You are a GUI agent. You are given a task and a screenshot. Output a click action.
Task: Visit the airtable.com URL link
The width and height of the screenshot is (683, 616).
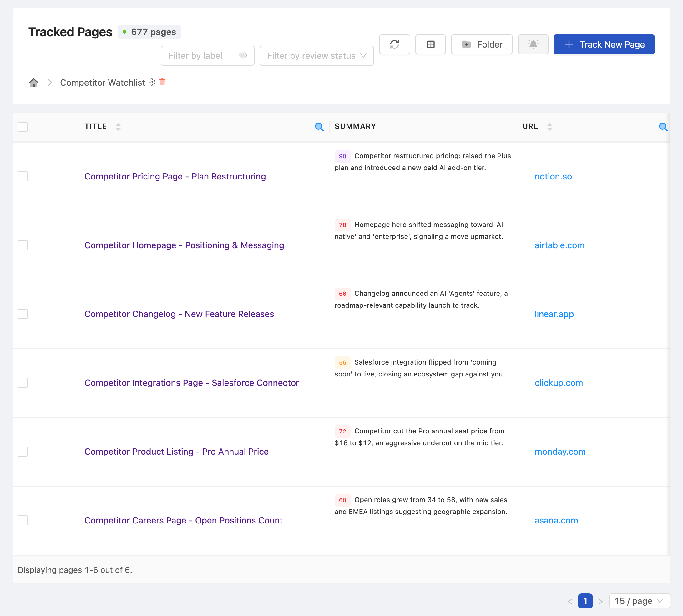[559, 245]
